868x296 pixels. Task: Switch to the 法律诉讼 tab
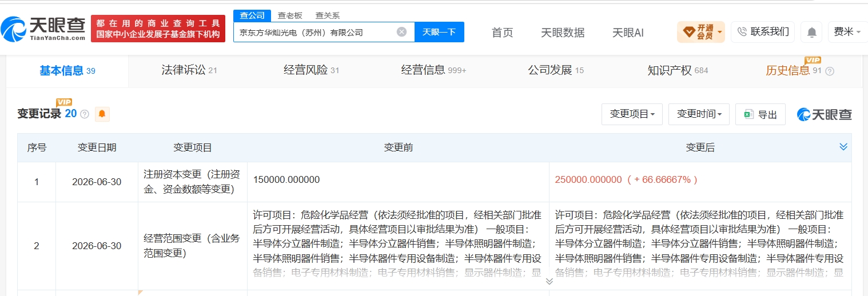pyautogui.click(x=189, y=70)
